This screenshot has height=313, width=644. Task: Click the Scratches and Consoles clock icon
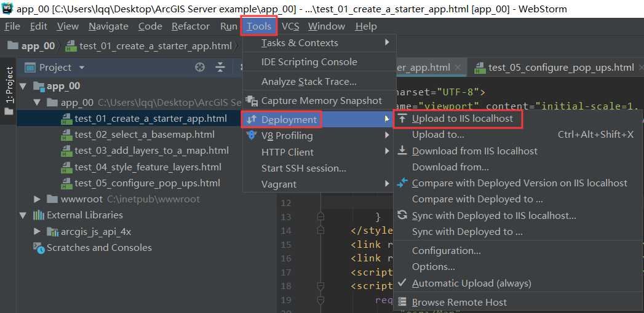(39, 248)
